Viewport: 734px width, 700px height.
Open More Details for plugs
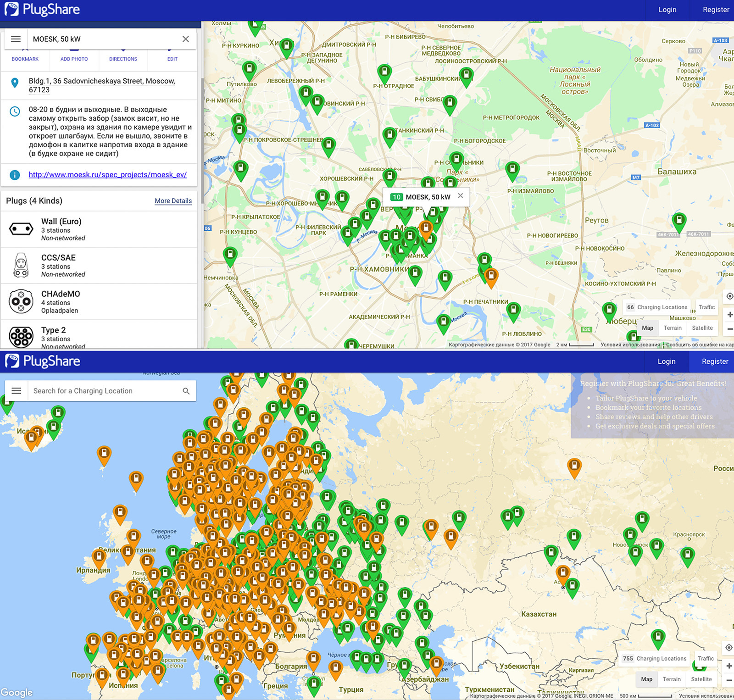click(x=173, y=201)
